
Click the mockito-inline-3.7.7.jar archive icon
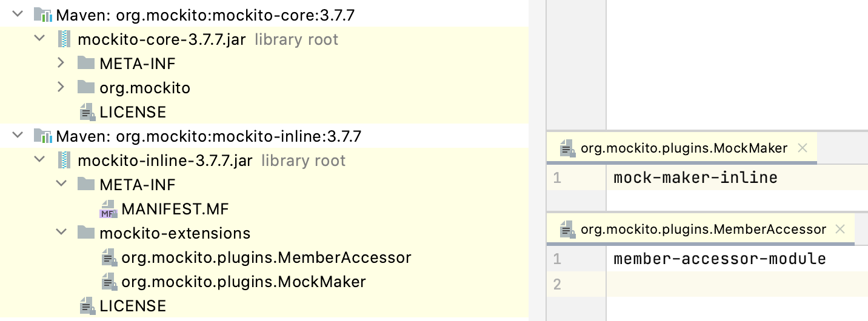pos(64,160)
